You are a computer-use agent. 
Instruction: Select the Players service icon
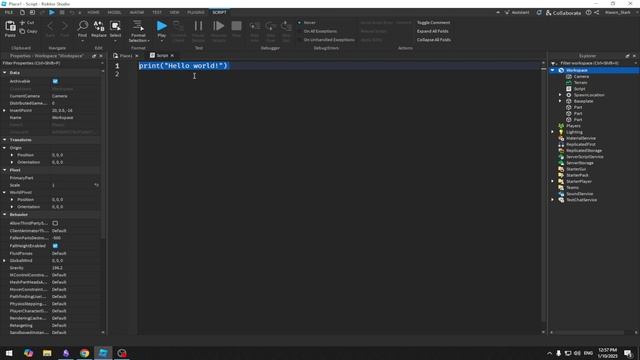561,126
